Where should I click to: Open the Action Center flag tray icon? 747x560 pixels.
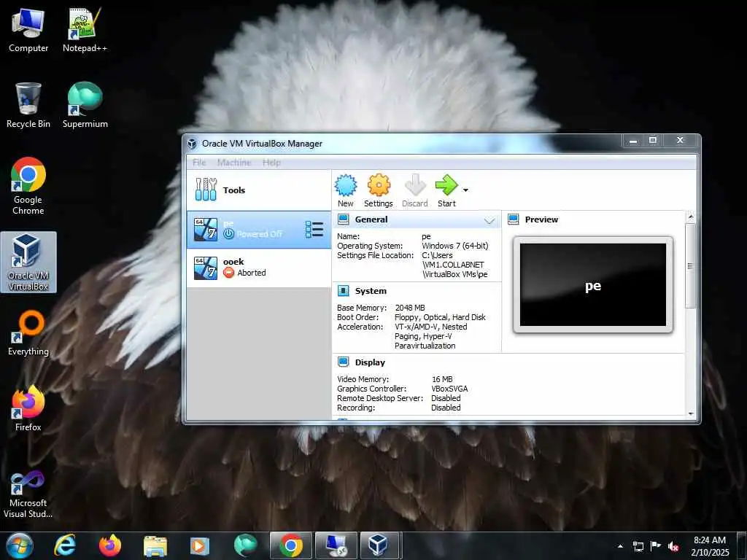(656, 546)
